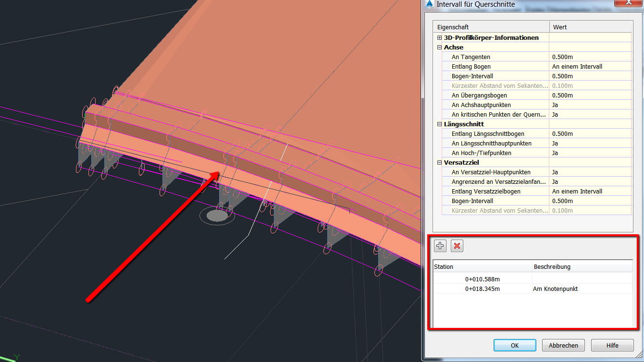
Task: Collapse the Achse section
Action: (x=439, y=47)
